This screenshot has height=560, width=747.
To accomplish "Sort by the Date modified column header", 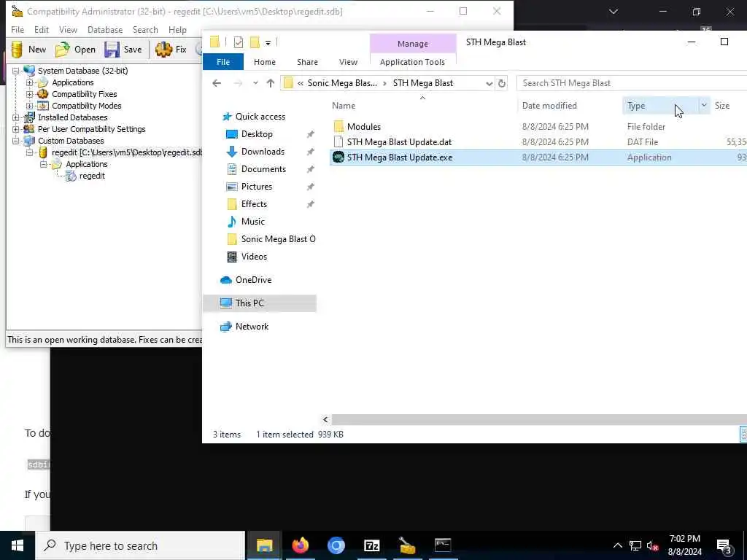I will [x=549, y=106].
